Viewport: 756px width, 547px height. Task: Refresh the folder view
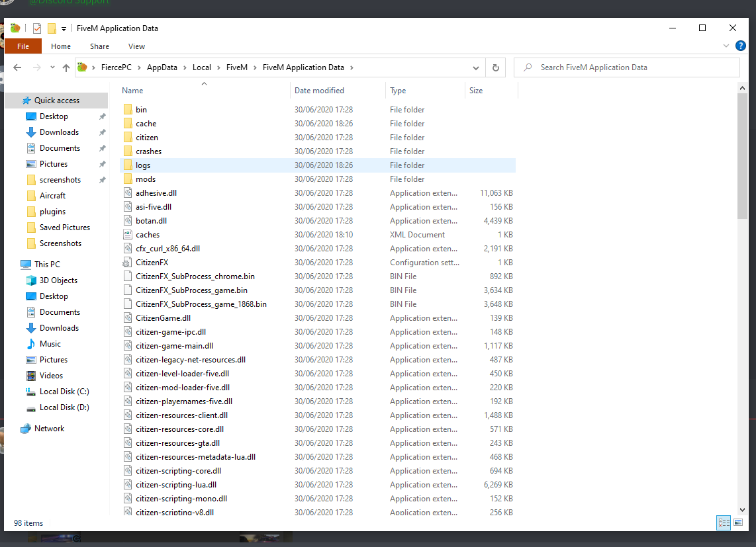[x=495, y=67]
